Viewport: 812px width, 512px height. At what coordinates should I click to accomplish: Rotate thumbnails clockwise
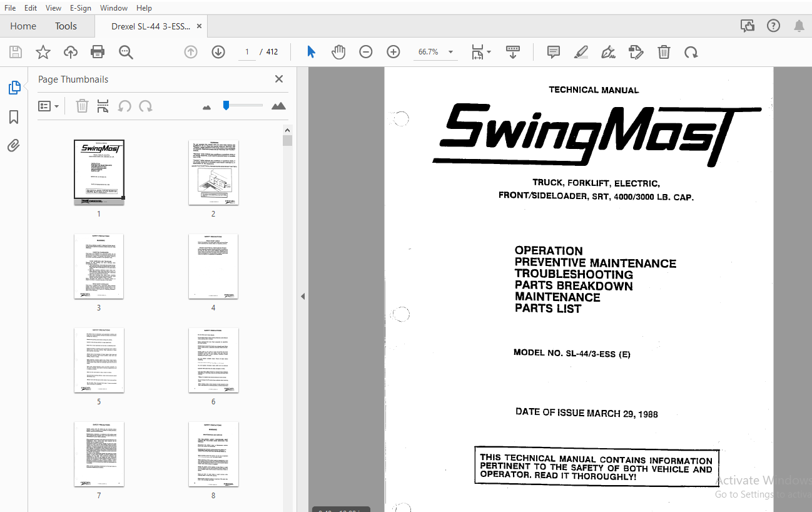(x=146, y=106)
